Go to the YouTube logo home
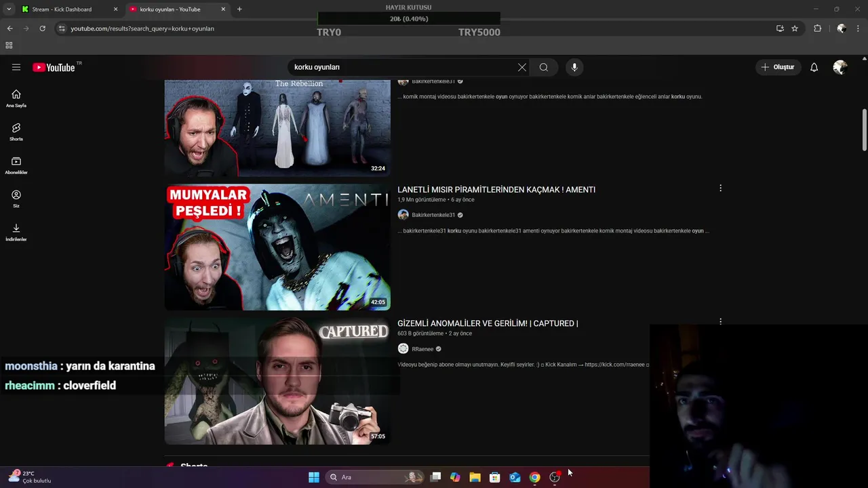The height and width of the screenshot is (488, 868). point(54,67)
